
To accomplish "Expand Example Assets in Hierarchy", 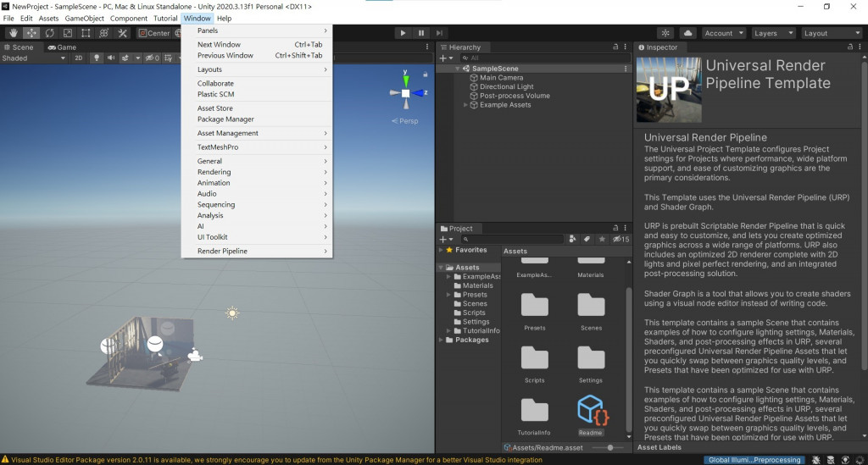I will [465, 104].
